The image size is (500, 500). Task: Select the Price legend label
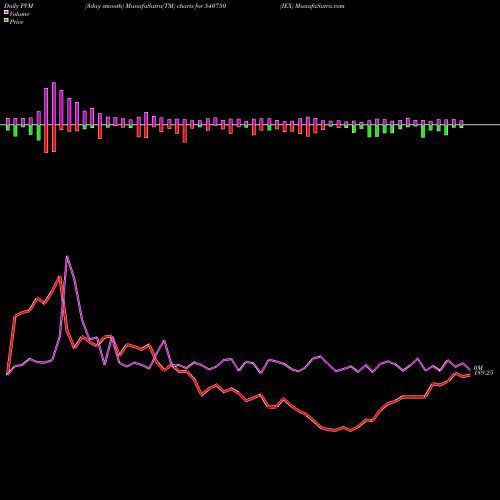[x=16, y=22]
